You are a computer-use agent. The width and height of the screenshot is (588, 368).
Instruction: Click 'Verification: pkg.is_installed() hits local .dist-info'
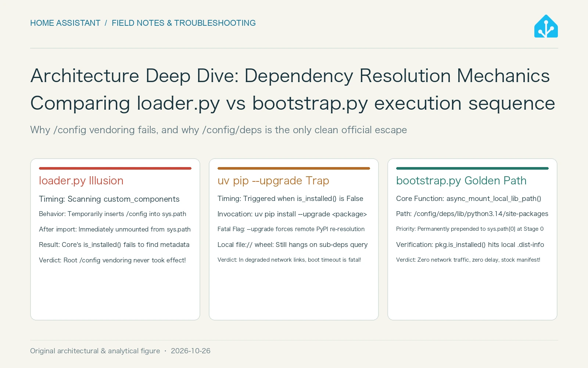pyautogui.click(x=470, y=245)
